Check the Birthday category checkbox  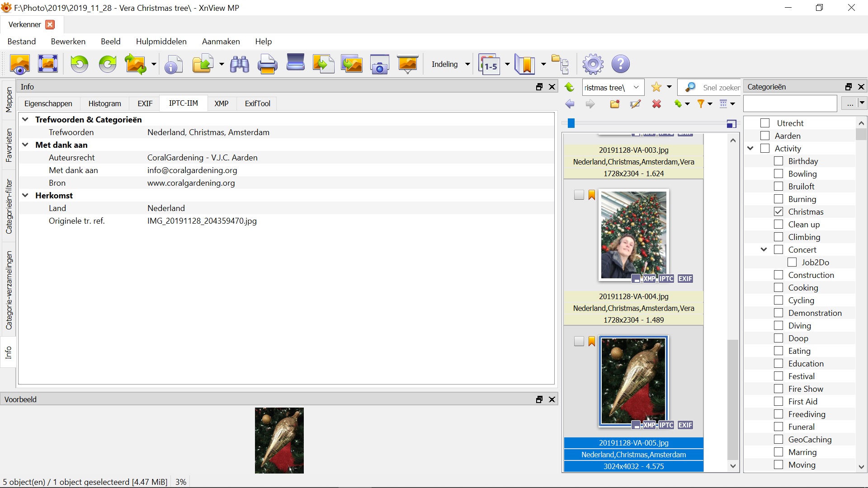click(x=778, y=161)
